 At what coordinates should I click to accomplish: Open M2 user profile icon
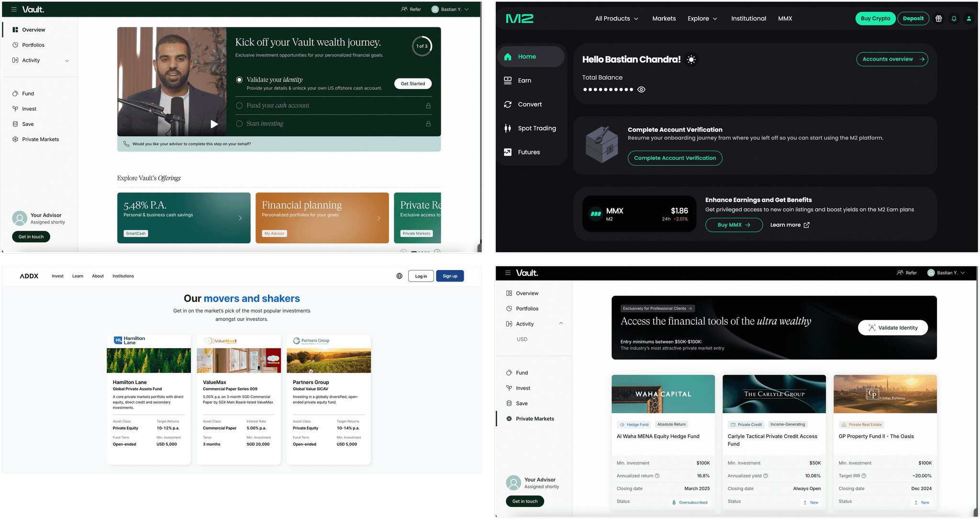tap(969, 19)
